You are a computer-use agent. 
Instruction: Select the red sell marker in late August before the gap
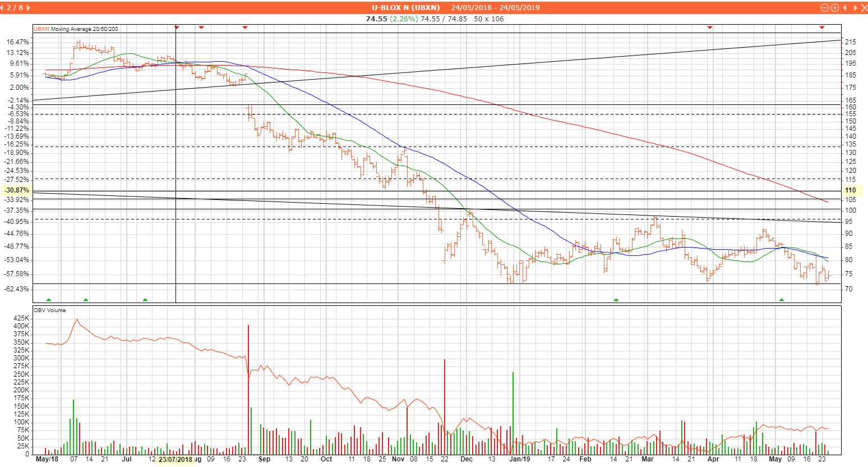click(244, 27)
